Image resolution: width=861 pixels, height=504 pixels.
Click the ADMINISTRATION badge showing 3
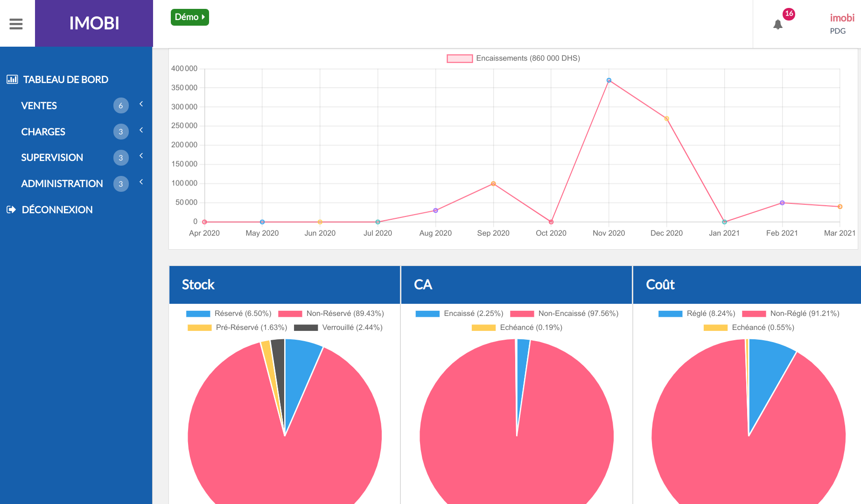(121, 184)
